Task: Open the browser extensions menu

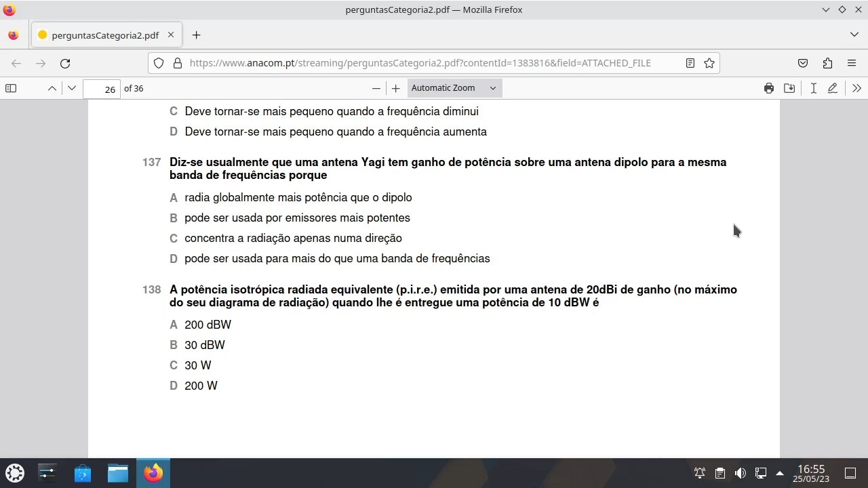Action: (x=827, y=63)
